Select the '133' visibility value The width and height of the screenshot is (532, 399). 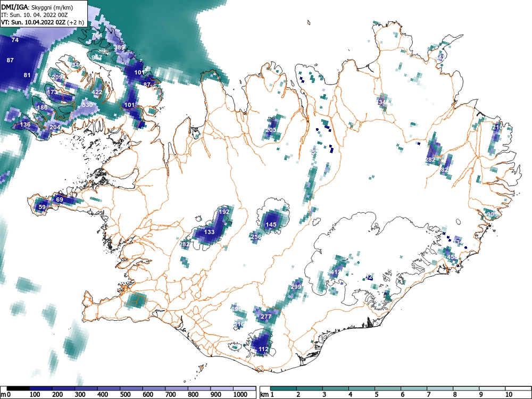(x=209, y=232)
